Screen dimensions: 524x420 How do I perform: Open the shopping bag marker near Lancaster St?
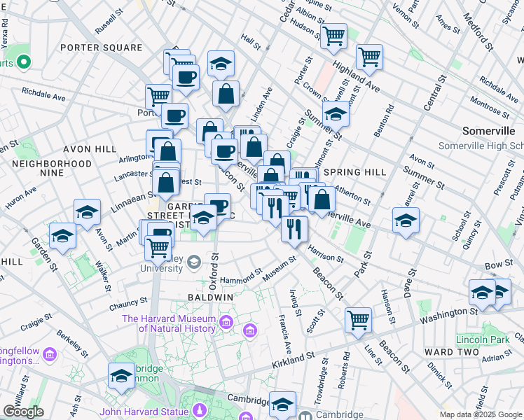pyautogui.click(x=166, y=183)
